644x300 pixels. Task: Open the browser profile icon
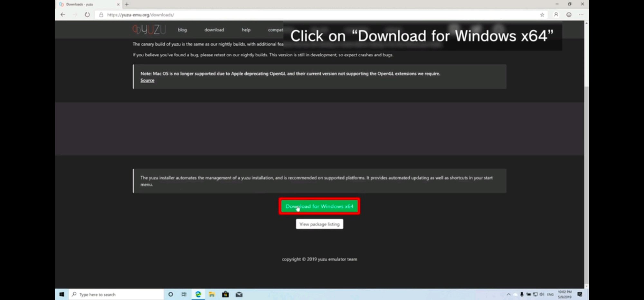click(556, 15)
